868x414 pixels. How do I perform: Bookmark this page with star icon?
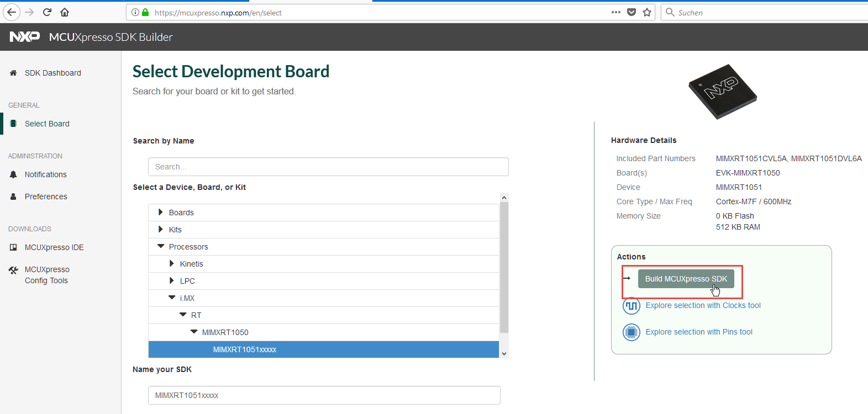pos(647,12)
